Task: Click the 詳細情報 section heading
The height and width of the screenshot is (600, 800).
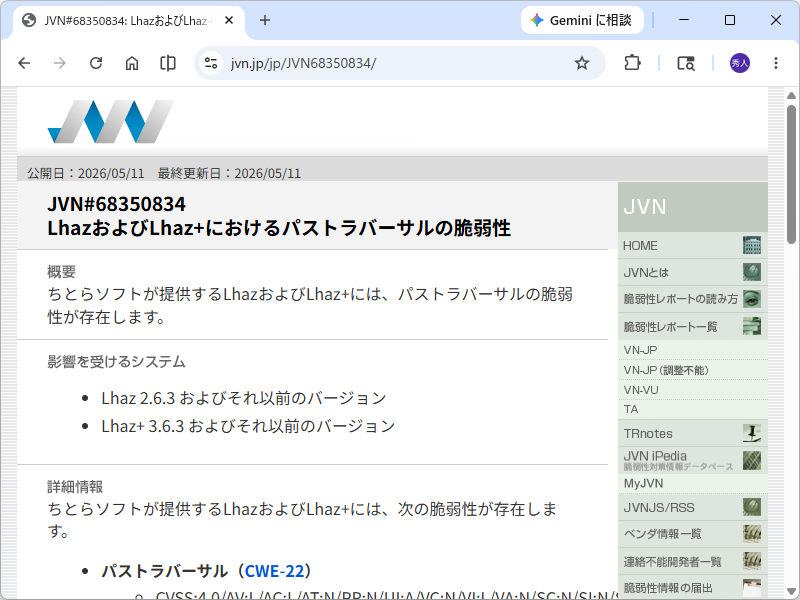Action: [x=75, y=487]
